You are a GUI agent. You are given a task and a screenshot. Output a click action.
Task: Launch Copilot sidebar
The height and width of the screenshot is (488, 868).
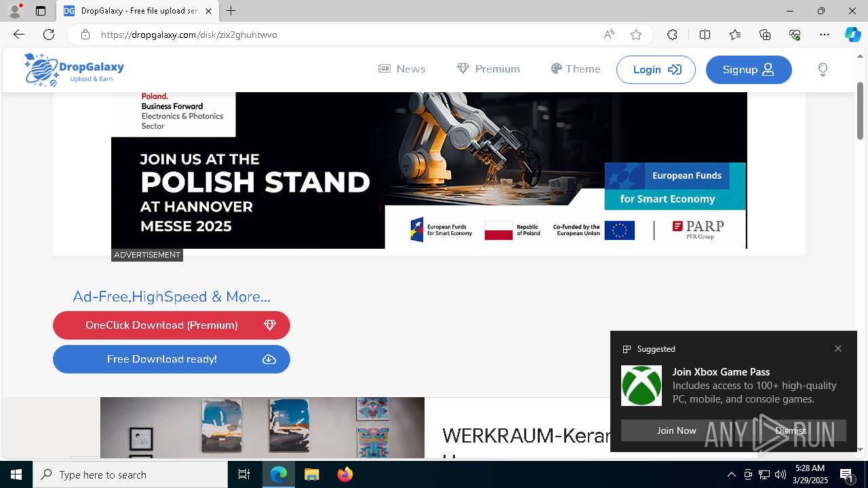point(852,35)
